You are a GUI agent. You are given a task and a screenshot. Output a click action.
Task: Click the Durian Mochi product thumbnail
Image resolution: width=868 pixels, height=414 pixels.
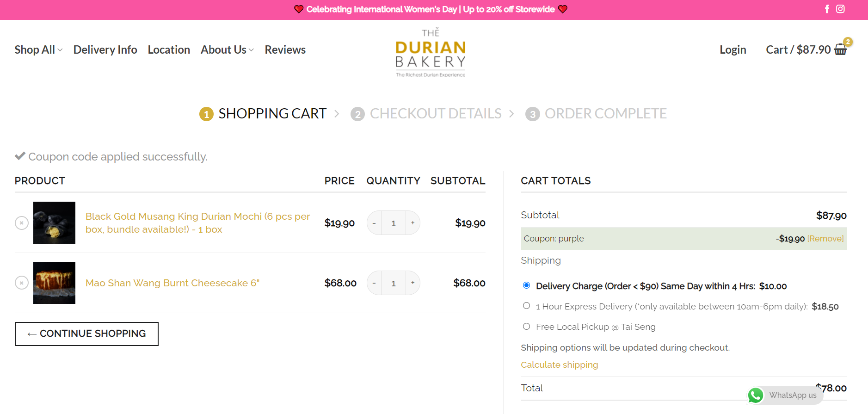[x=54, y=222]
